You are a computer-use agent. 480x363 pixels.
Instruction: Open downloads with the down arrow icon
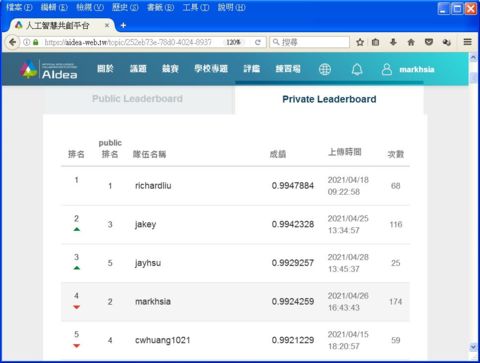pyautogui.click(x=393, y=42)
